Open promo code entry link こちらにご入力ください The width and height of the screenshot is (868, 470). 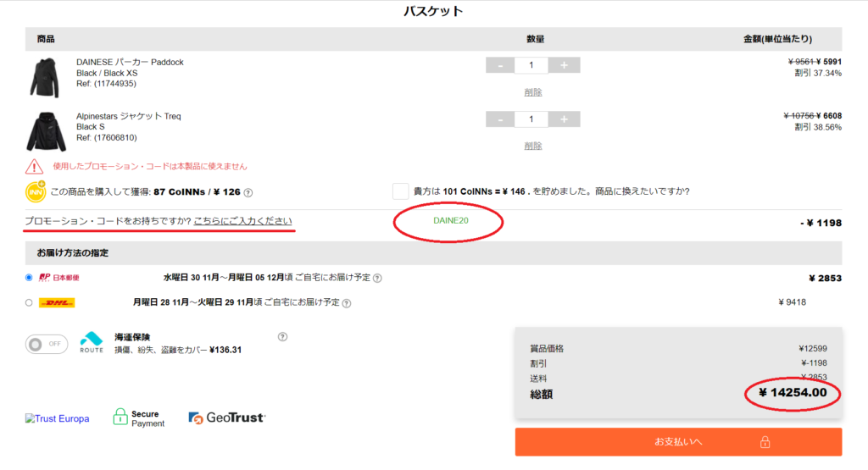click(244, 221)
